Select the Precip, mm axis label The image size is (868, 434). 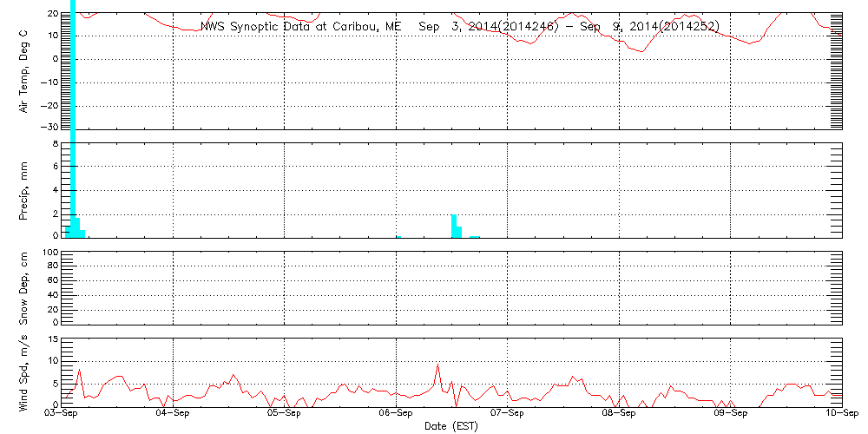25,189
